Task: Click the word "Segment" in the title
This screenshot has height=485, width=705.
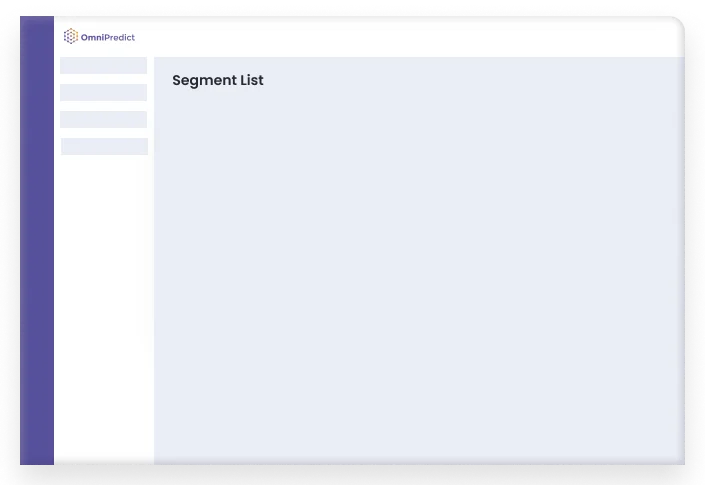Action: click(x=204, y=81)
